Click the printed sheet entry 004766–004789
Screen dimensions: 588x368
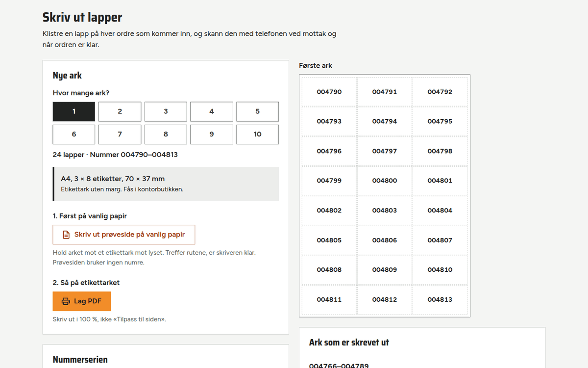click(x=339, y=366)
